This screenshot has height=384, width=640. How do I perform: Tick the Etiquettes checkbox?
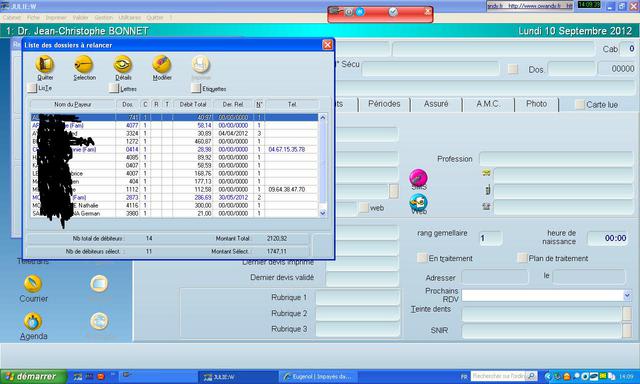196,88
